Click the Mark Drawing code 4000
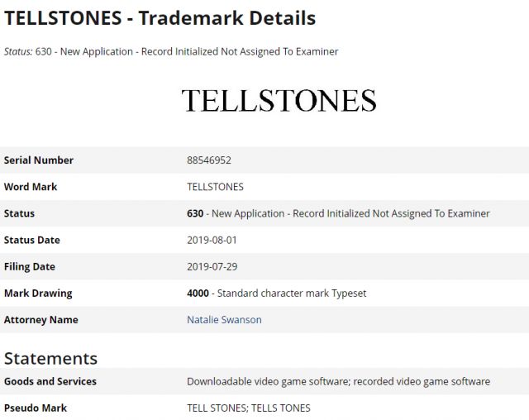Image resolution: width=529 pixels, height=420 pixels. click(x=198, y=294)
